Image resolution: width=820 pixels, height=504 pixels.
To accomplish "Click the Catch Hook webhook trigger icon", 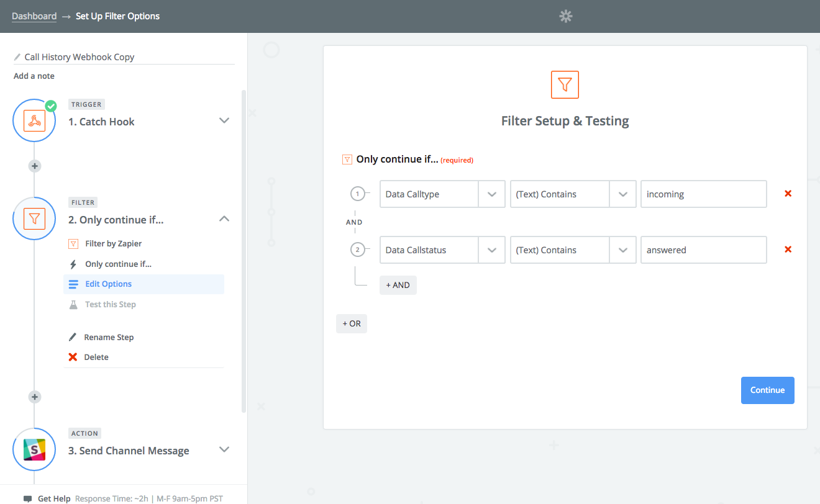I will pyautogui.click(x=34, y=120).
